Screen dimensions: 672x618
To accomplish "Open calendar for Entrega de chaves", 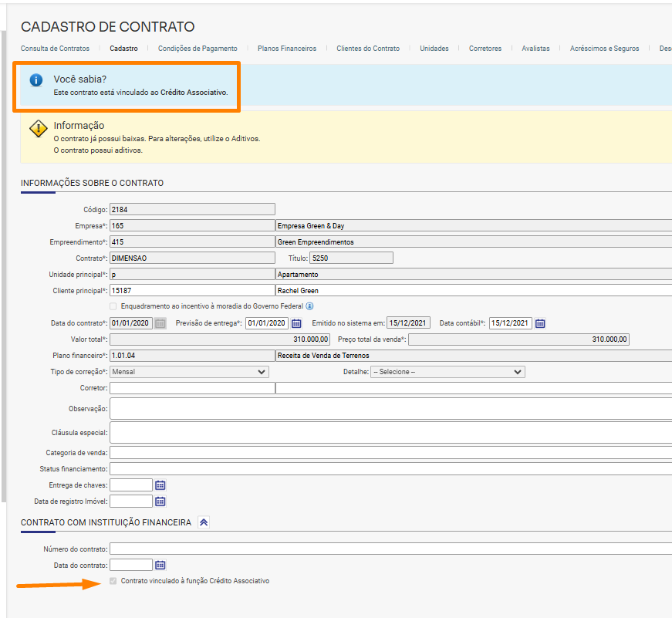I will [x=160, y=485].
